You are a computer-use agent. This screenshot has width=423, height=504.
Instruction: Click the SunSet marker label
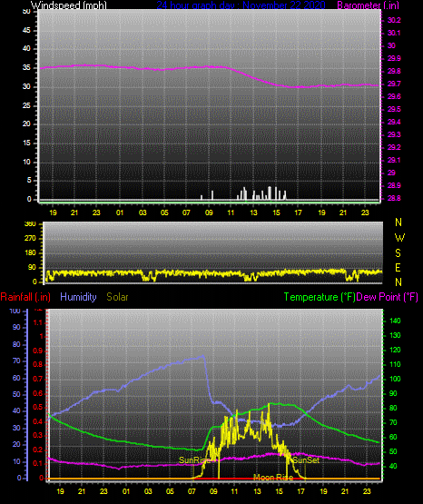tap(306, 460)
